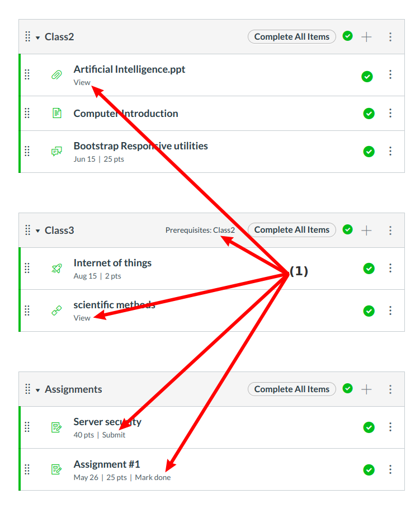The image size is (420, 508).
Task: Click the drag handle of the Class3 module
Action: 27,230
